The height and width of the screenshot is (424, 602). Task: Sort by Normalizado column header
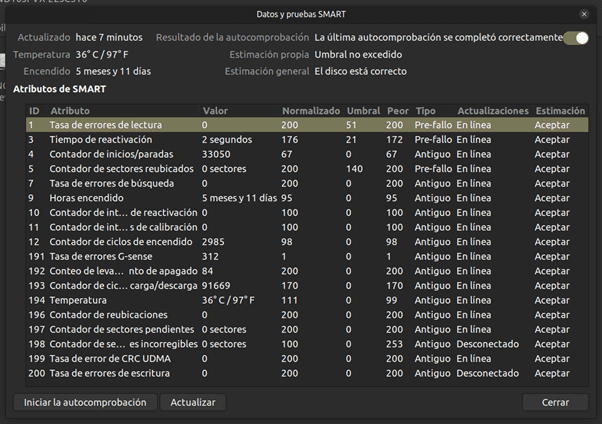[310, 110]
